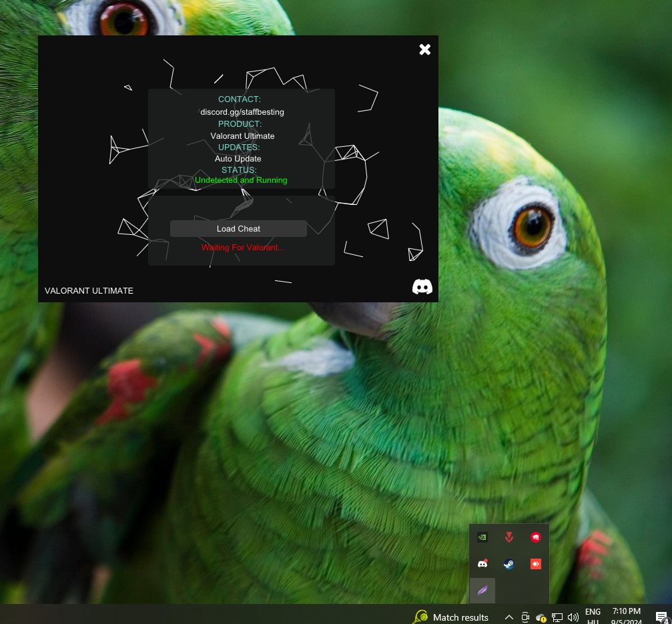Open the NVIDIA icon in the system tray
The image size is (672, 624).
pyautogui.click(x=482, y=537)
